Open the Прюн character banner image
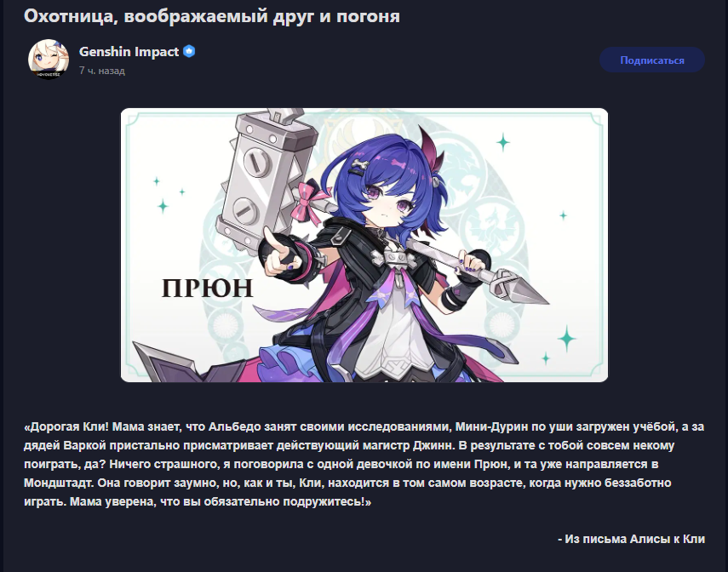728x572 pixels. tap(364, 245)
